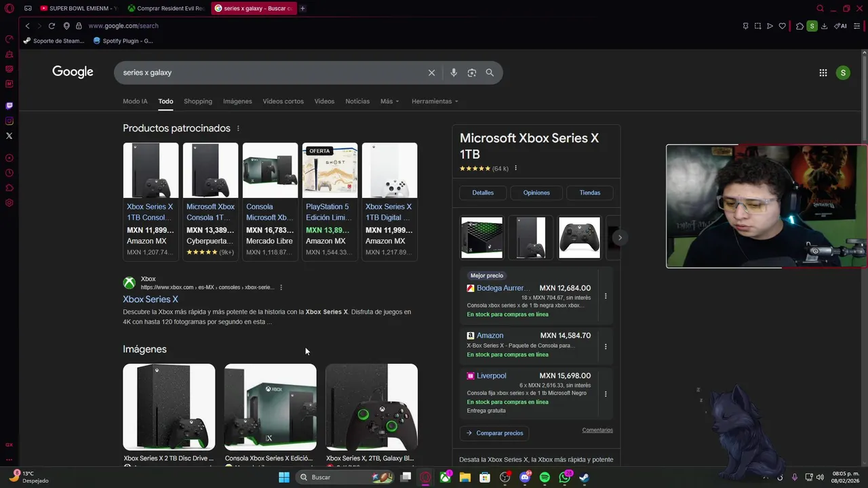This screenshot has height=488, width=868.
Task: Open a new browser tab with plus
Action: click(302, 8)
